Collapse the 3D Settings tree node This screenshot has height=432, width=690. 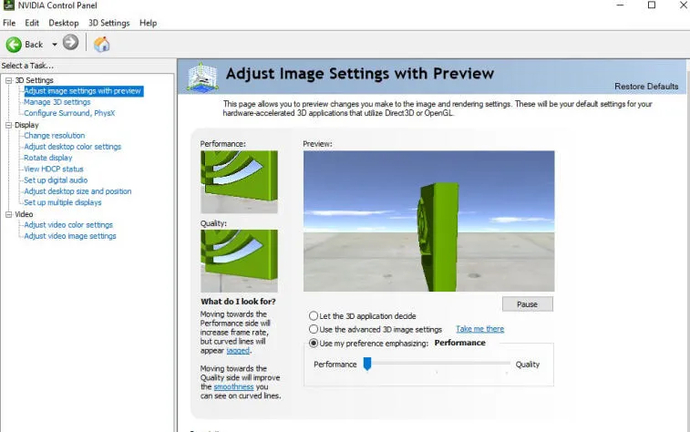8,80
